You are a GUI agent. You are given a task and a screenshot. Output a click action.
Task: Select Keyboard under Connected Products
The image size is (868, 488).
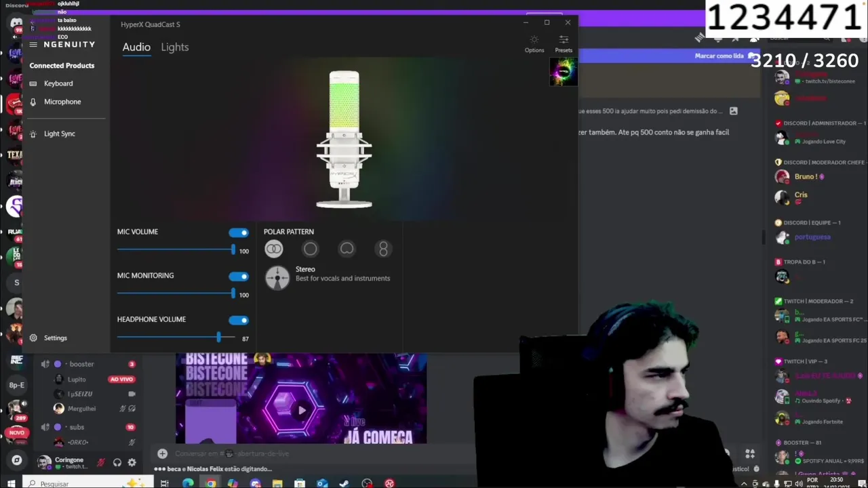(58, 83)
